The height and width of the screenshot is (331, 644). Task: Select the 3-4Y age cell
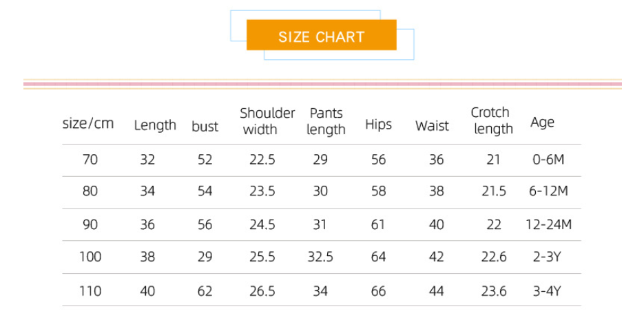tap(547, 291)
